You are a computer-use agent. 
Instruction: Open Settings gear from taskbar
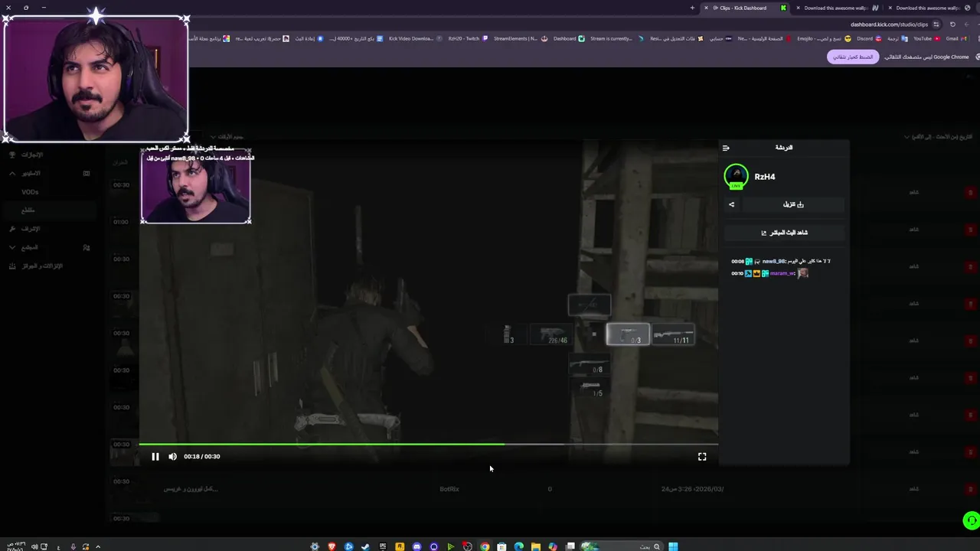pyautogui.click(x=315, y=546)
